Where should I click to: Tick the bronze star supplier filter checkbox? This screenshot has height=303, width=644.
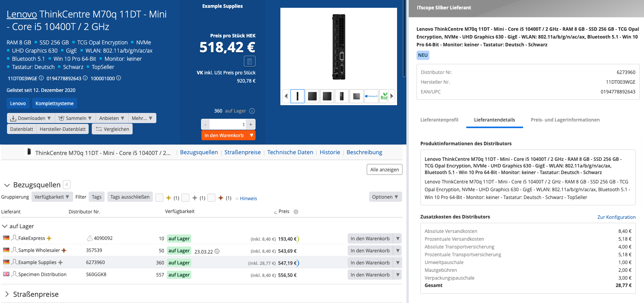click(x=211, y=198)
